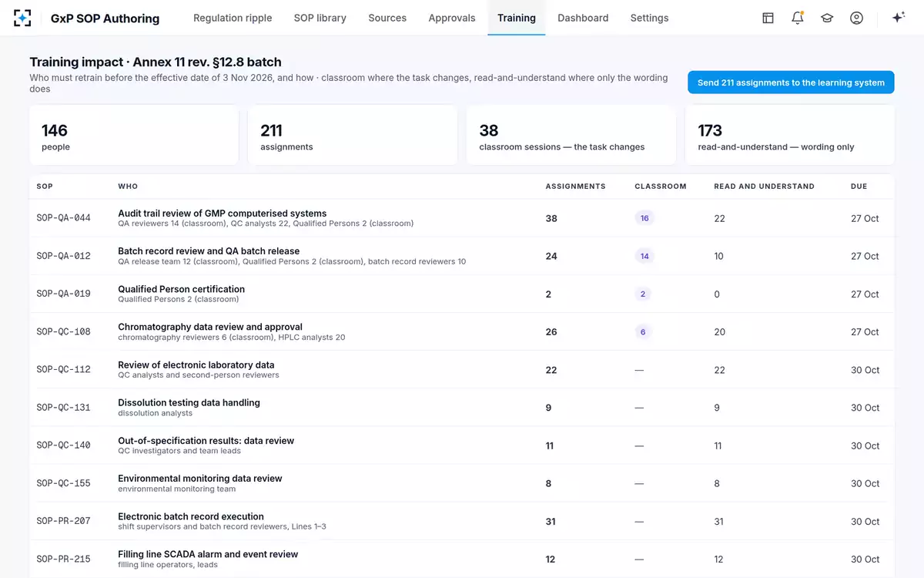
Task: Select the Training tab
Action: tap(517, 18)
